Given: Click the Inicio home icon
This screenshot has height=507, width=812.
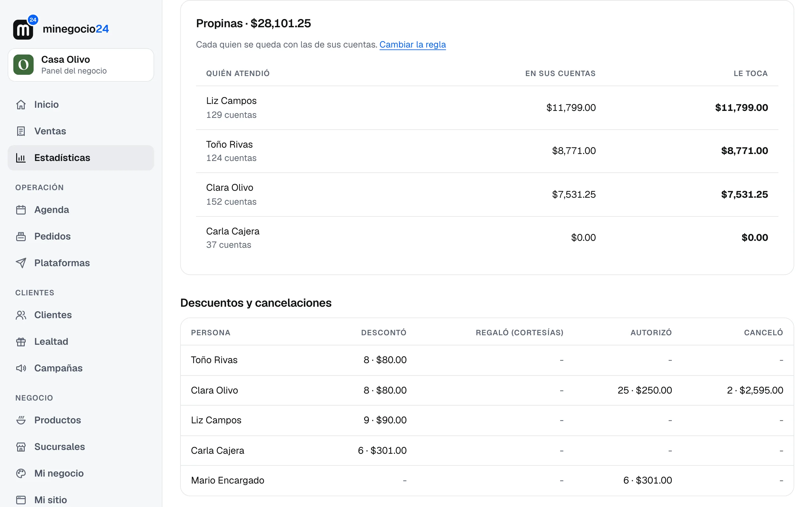Looking at the screenshot, I should 21,105.
